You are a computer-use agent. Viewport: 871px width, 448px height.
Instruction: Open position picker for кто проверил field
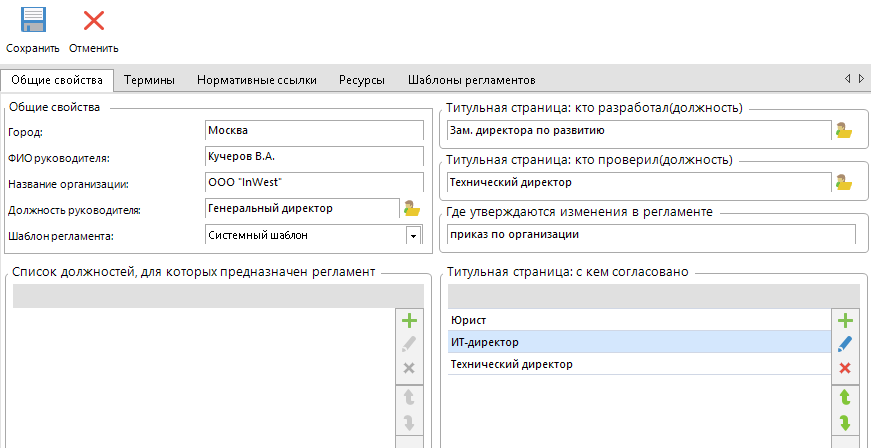coord(843,183)
